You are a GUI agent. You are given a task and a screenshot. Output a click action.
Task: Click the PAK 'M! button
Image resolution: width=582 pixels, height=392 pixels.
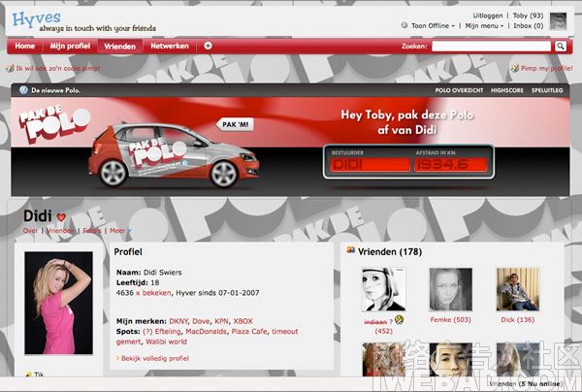click(235, 124)
